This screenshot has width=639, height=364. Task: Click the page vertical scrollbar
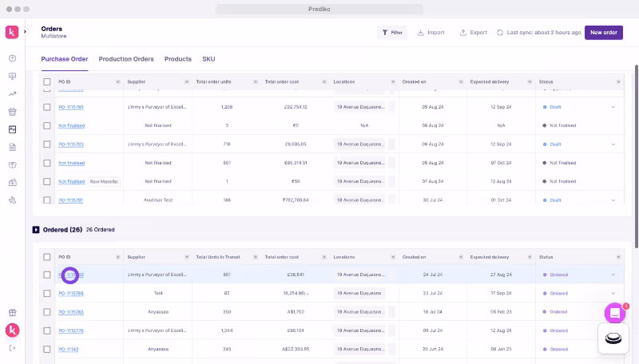click(x=636, y=156)
